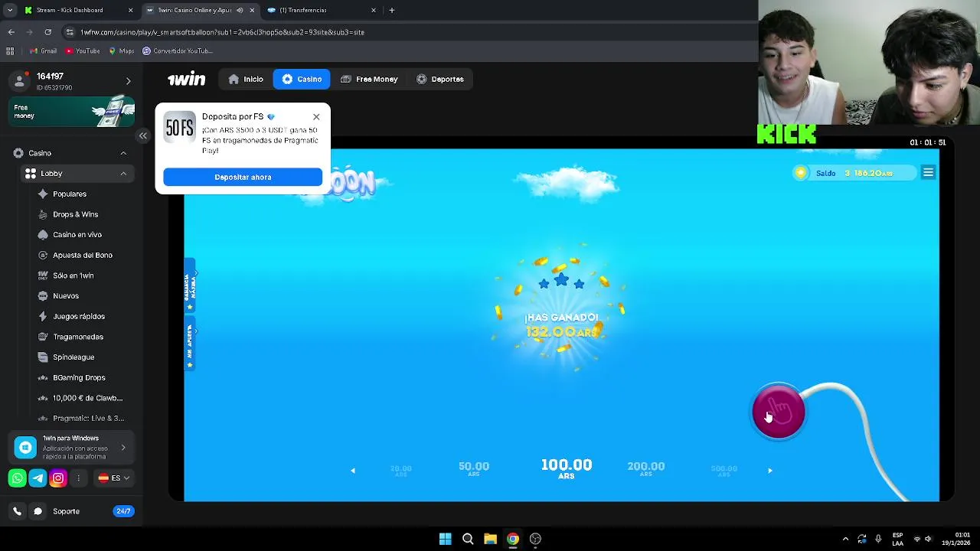Select the 50.00 ARS bet amount

tap(474, 468)
